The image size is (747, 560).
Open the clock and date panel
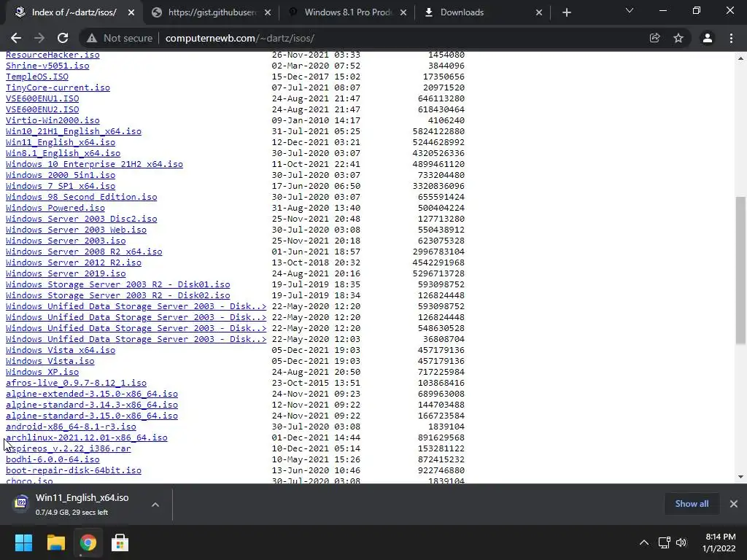coord(719,542)
